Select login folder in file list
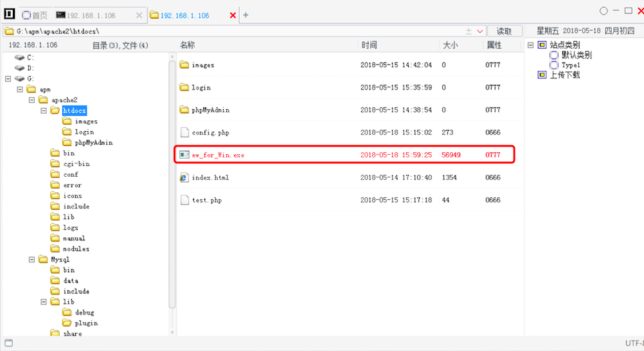This screenshot has width=644, height=351. point(201,87)
